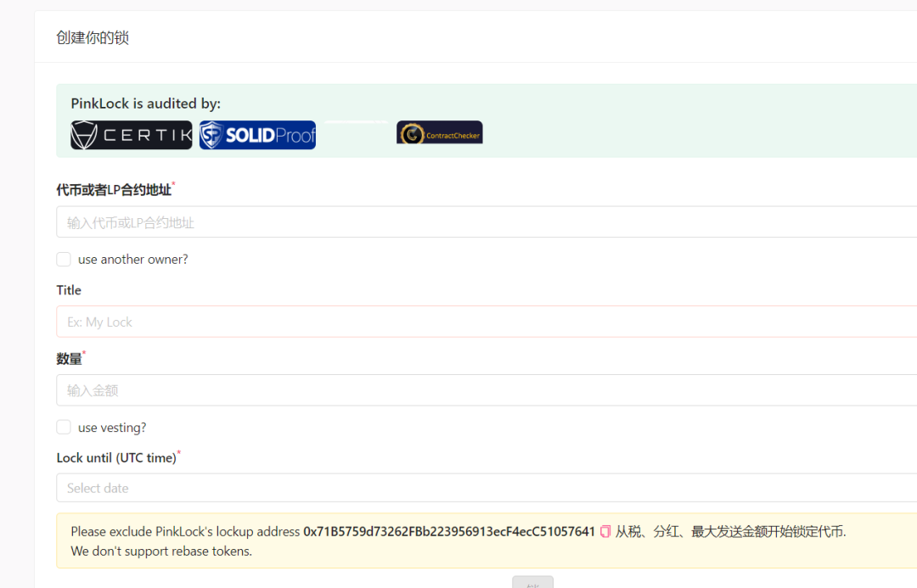This screenshot has height=588, width=917.
Task: Click the 0x71B5759d… lockup address text
Action: click(448, 531)
